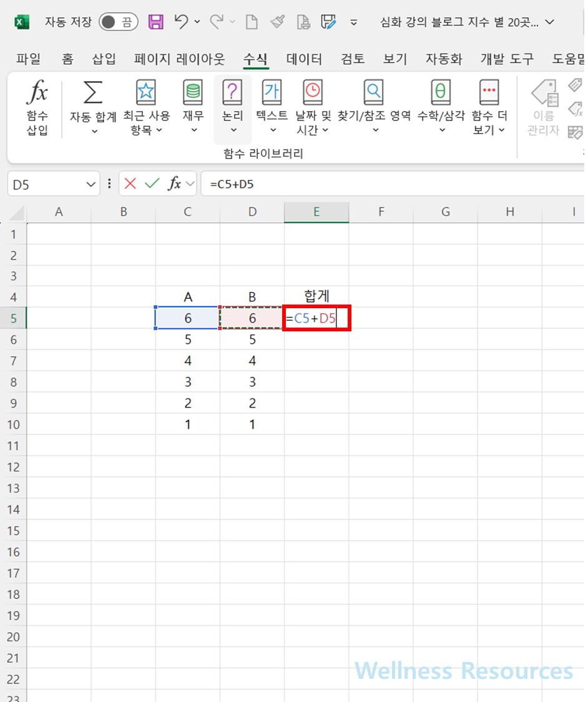Open the Name Box dropdown arrow
Image resolution: width=588 pixels, height=702 pixels.
(91, 185)
